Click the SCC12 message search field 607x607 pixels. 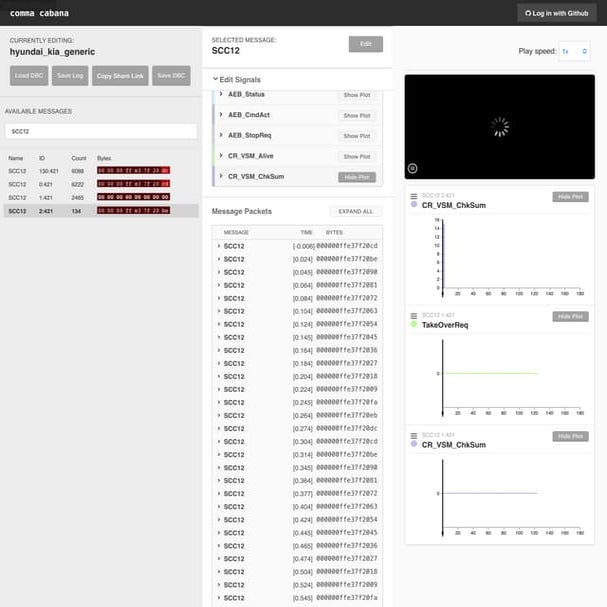[x=100, y=131]
